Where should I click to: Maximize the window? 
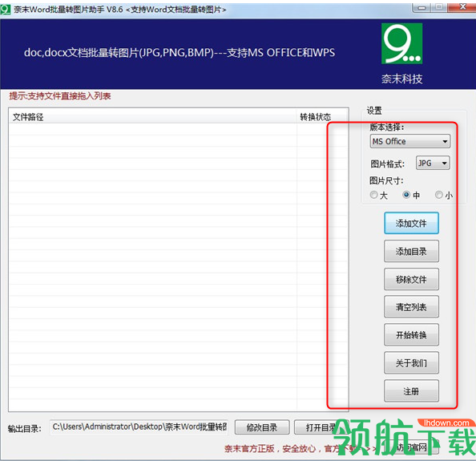(x=439, y=7)
